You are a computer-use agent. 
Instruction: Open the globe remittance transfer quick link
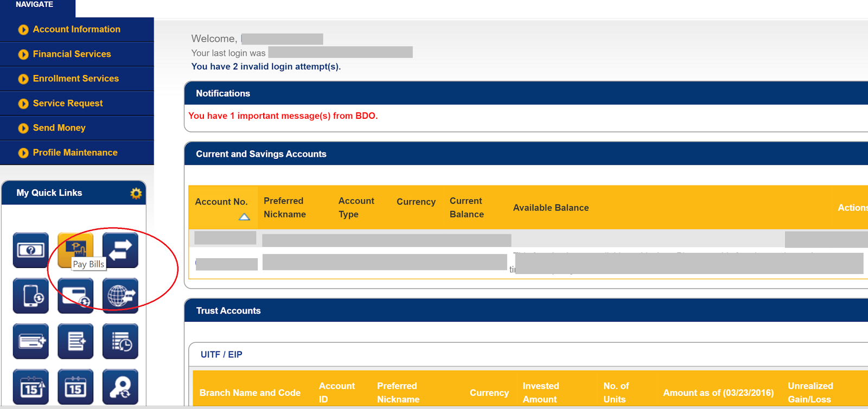tap(120, 296)
